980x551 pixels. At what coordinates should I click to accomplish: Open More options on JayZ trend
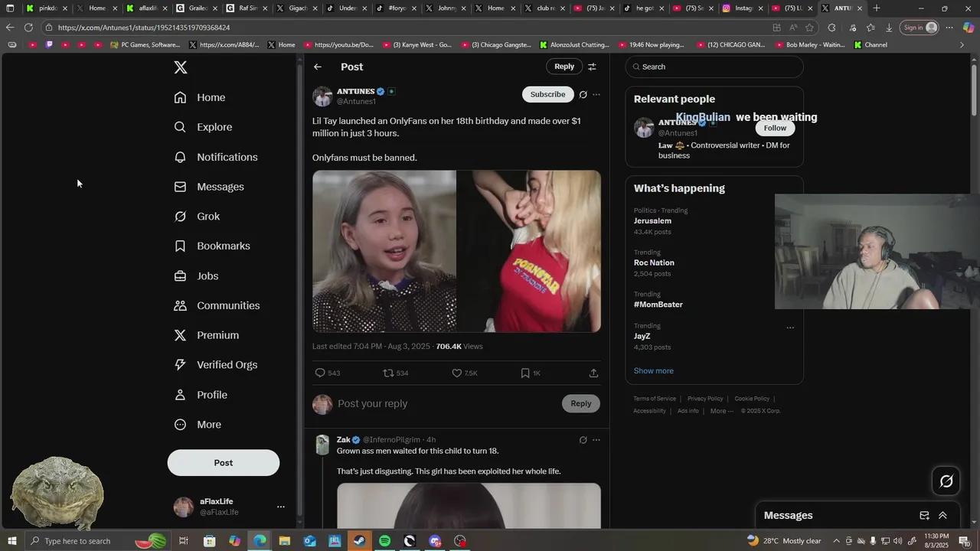(x=790, y=328)
